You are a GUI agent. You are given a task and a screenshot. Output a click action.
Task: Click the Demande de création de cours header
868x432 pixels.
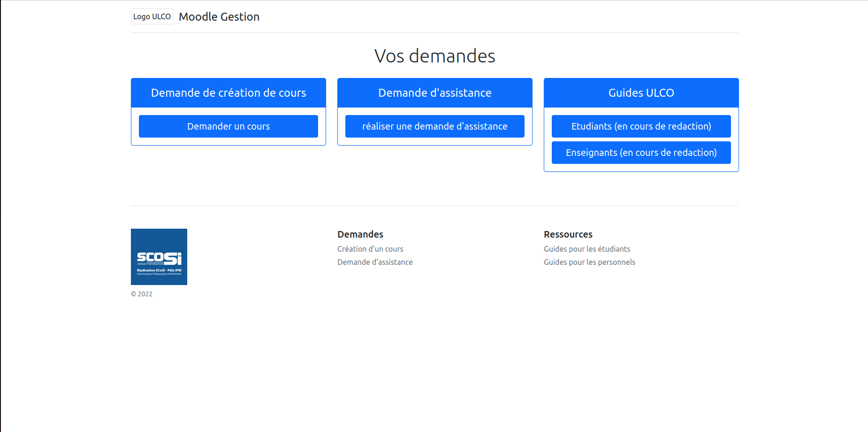(x=228, y=93)
